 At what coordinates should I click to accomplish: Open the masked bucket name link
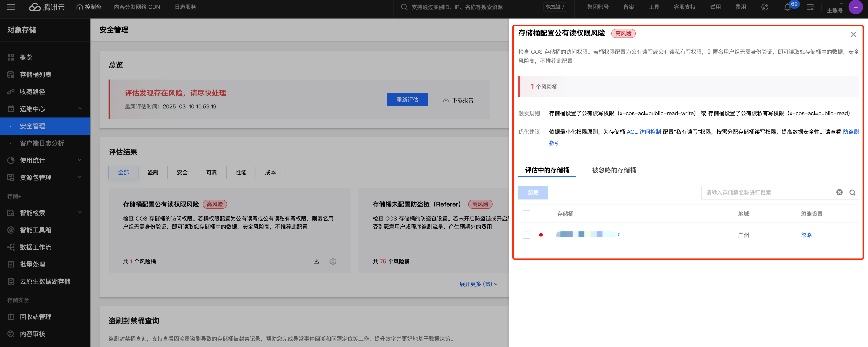point(588,234)
